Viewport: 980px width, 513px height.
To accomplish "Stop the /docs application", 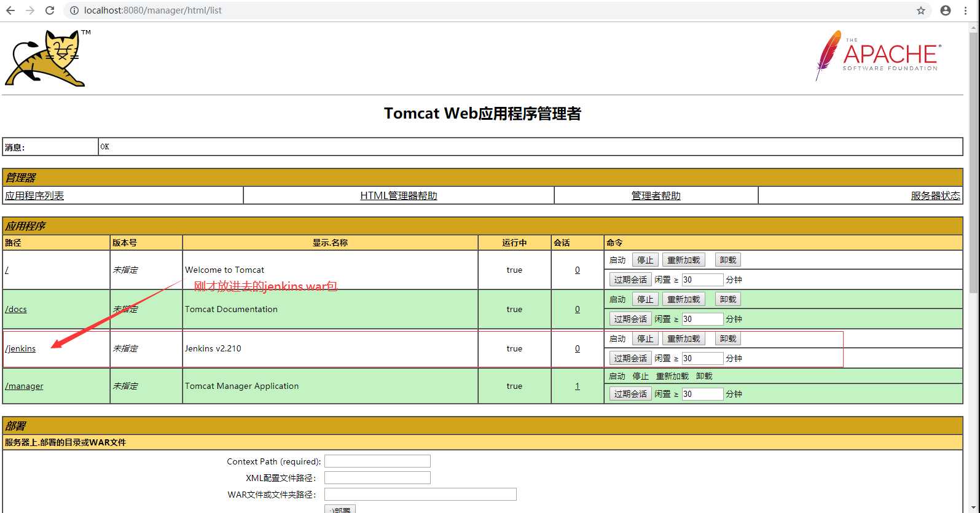I will (x=645, y=299).
